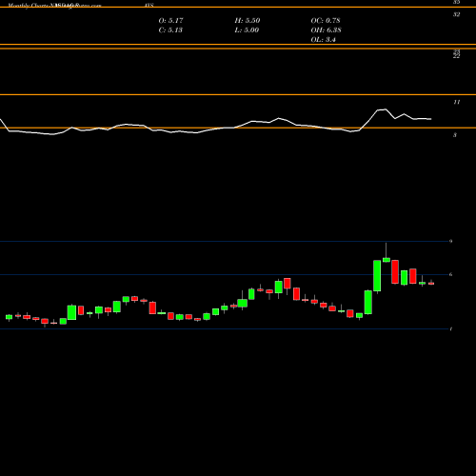
Task: Click the 11 label on upper price axis
Action: click(x=456, y=102)
